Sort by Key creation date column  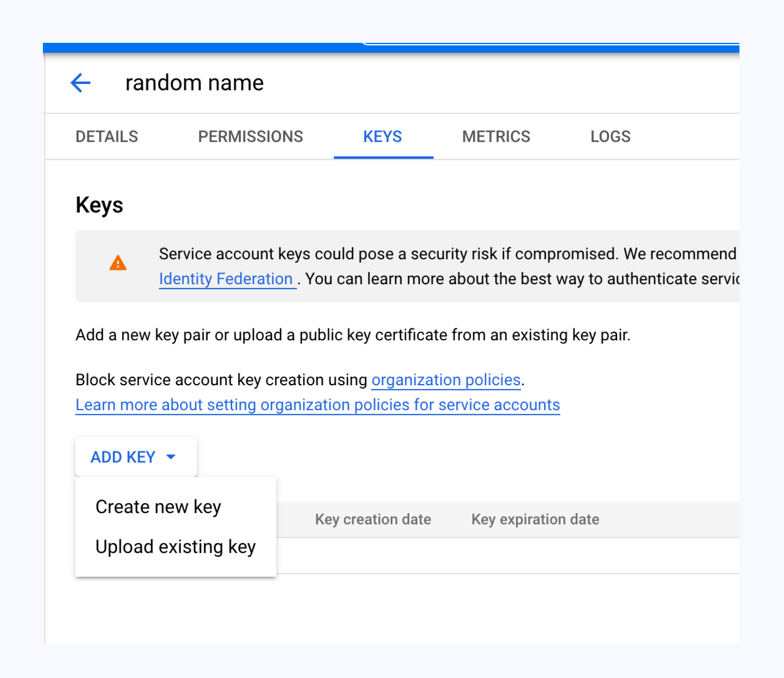click(373, 519)
